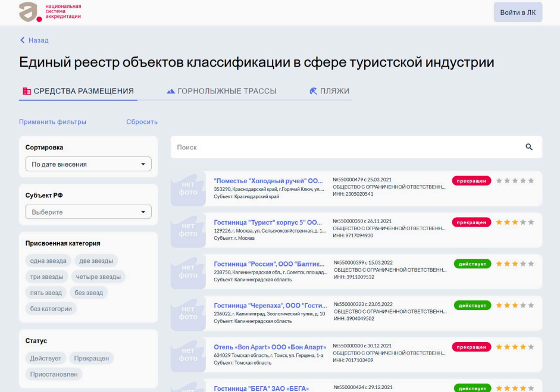560x392 pixels.
Task: Click the "нет фото" thumbnail of Гостиница Турист
Action: (x=188, y=230)
